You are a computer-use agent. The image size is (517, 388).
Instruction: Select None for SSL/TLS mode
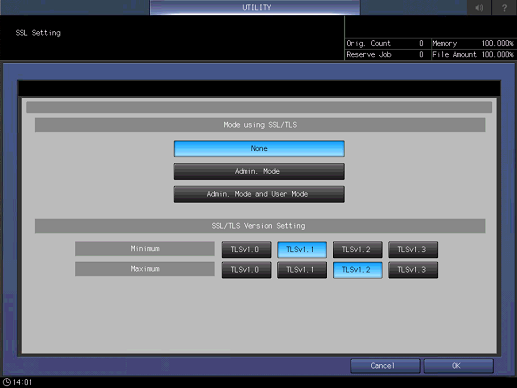(259, 149)
